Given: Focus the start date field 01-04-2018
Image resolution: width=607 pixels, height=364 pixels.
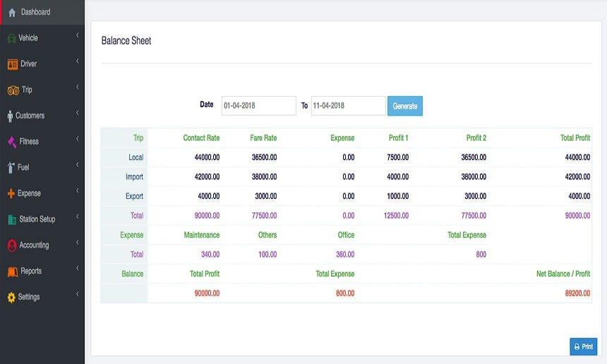Looking at the screenshot, I should coord(258,106).
